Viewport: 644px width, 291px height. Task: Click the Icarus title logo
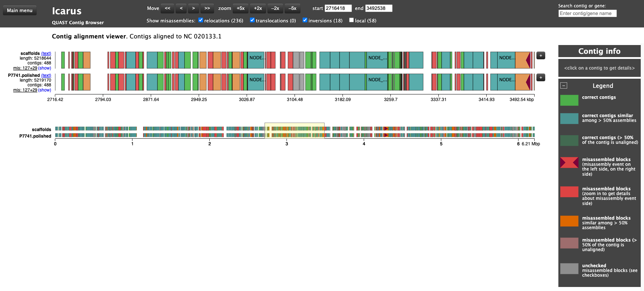67,11
